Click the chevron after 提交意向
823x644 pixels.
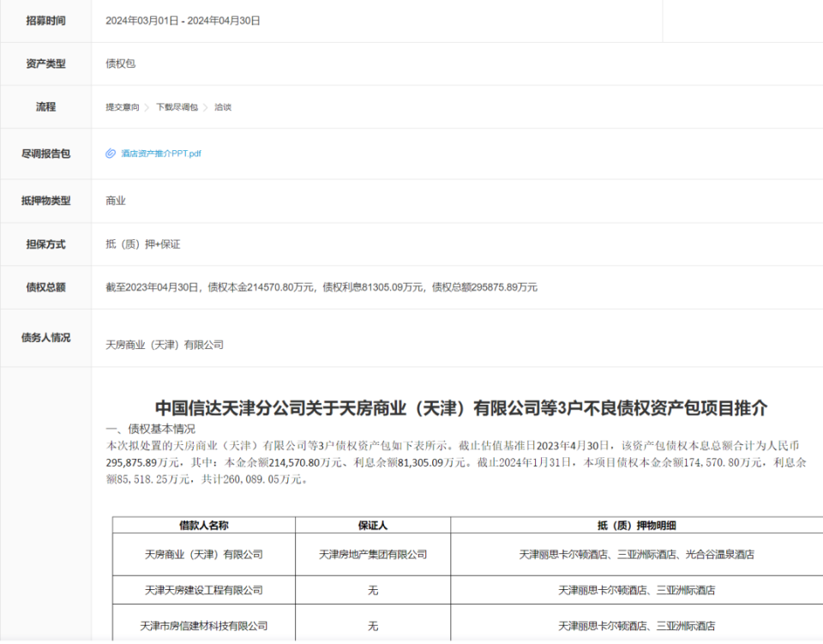pos(147,107)
